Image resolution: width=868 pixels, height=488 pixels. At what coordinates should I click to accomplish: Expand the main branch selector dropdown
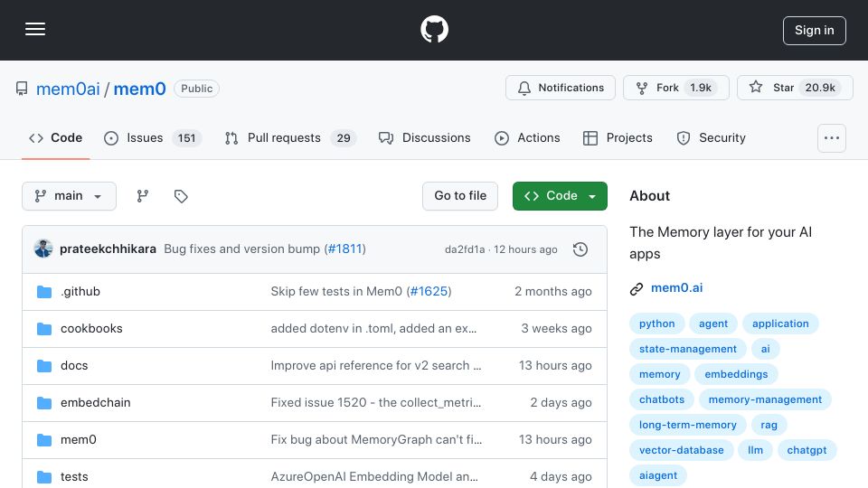click(70, 196)
